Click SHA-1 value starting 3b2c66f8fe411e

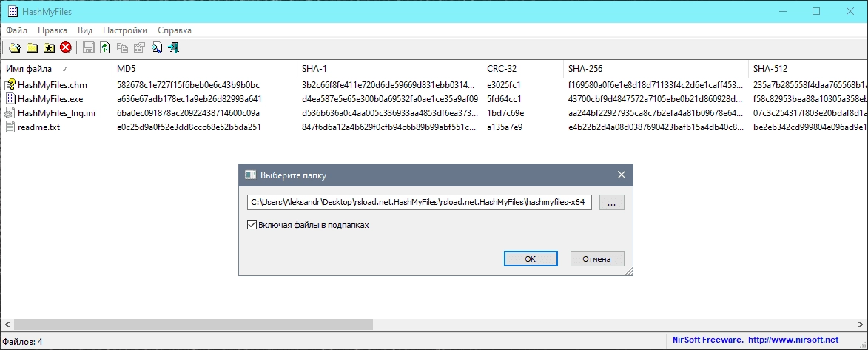coord(388,85)
